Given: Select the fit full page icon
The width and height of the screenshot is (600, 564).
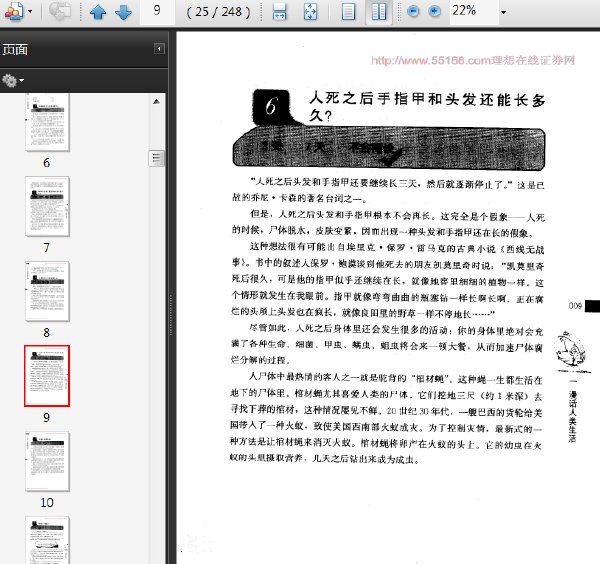Looking at the screenshot, I should (x=310, y=11).
